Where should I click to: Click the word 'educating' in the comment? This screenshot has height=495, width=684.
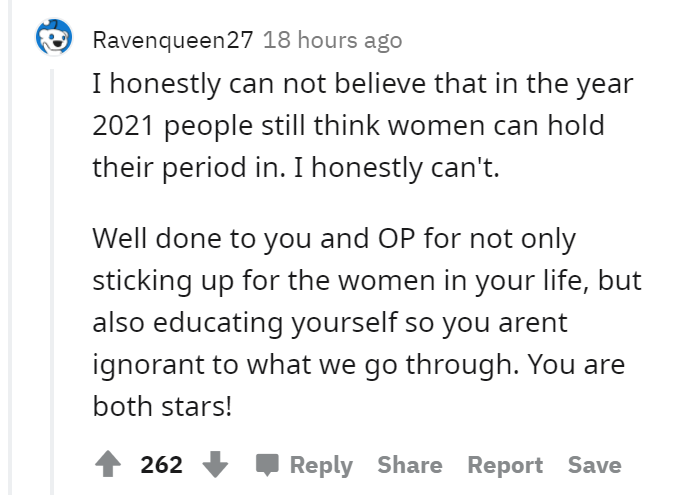(218, 323)
